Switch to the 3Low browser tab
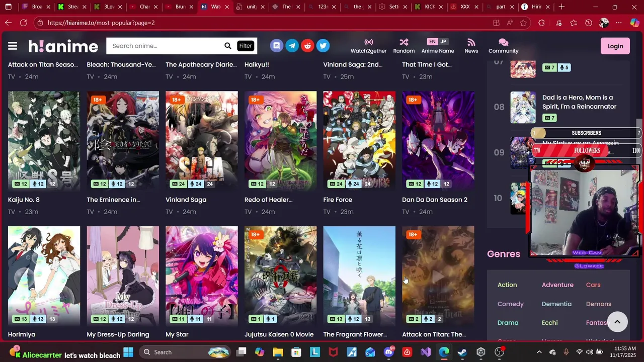This screenshot has height=362, width=644. [108, 7]
